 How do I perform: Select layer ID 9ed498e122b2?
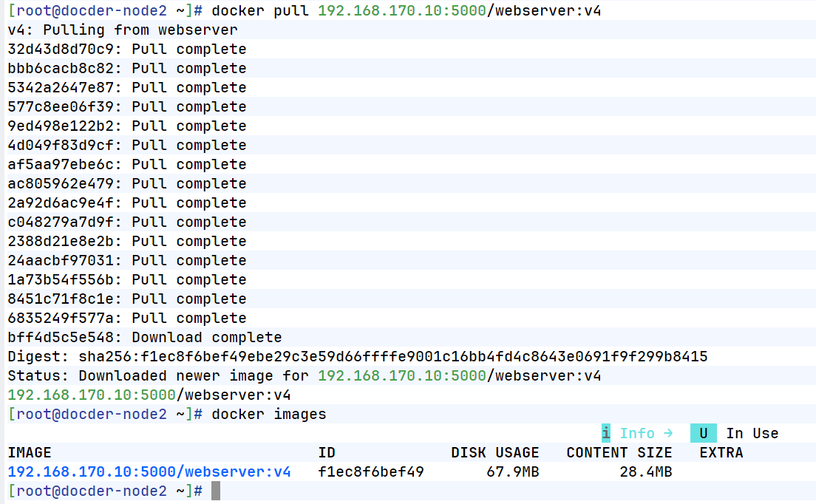pos(61,126)
